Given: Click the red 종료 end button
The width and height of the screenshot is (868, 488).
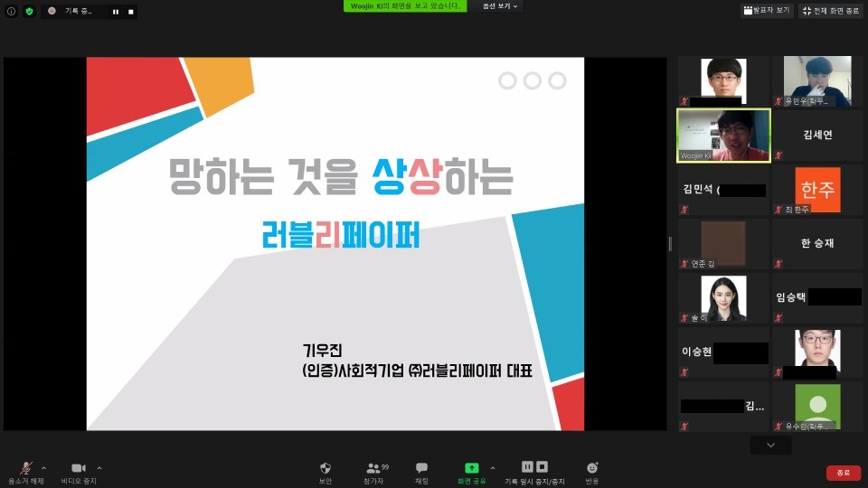Looking at the screenshot, I should point(843,473).
